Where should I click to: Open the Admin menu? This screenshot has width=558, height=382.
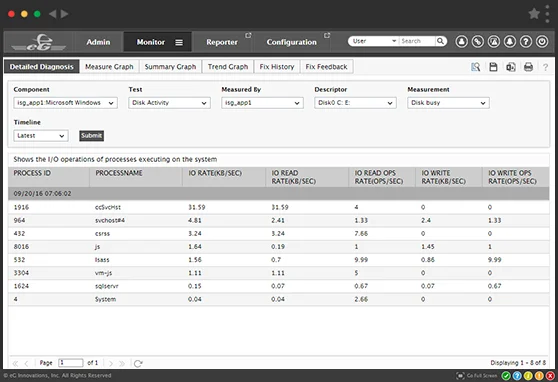(98, 42)
